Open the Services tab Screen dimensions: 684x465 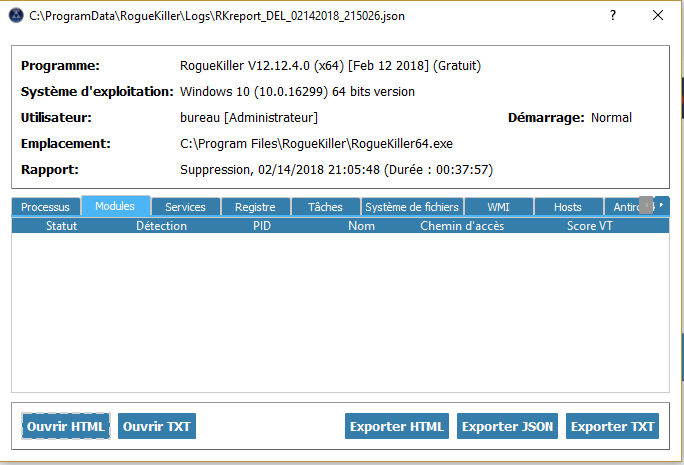tap(185, 207)
